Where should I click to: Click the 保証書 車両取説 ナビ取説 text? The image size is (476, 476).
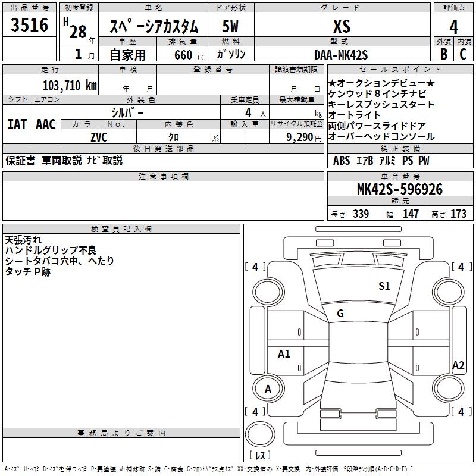(x=64, y=160)
